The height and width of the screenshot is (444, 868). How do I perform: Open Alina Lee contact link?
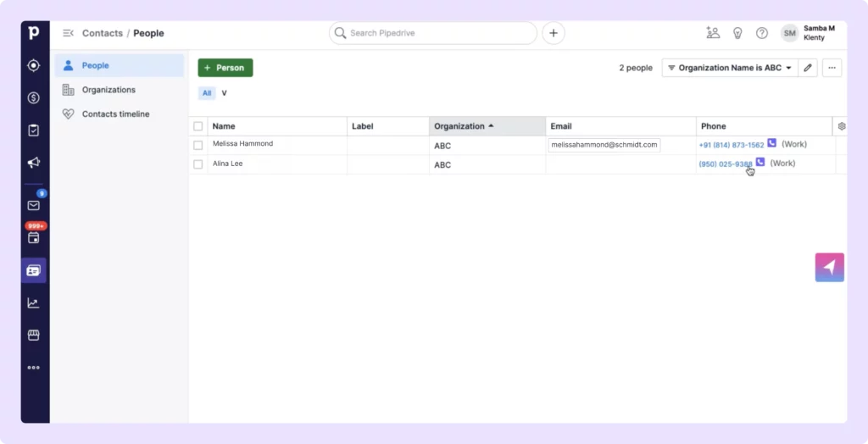pos(227,164)
